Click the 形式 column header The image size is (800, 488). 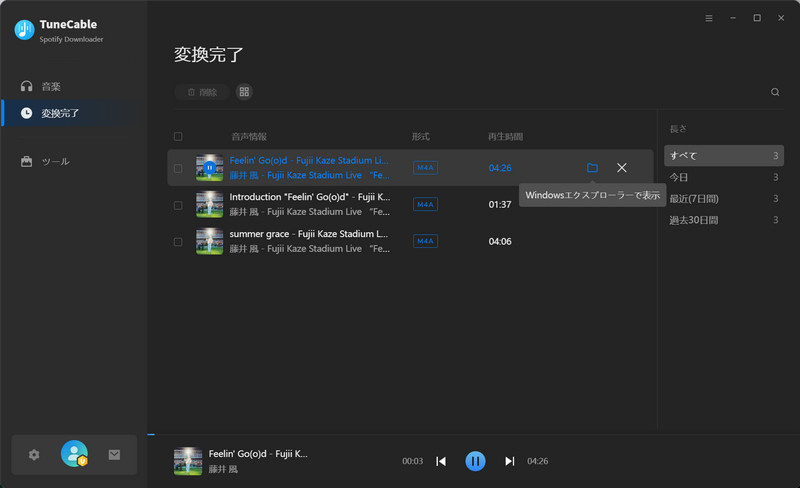[x=420, y=136]
